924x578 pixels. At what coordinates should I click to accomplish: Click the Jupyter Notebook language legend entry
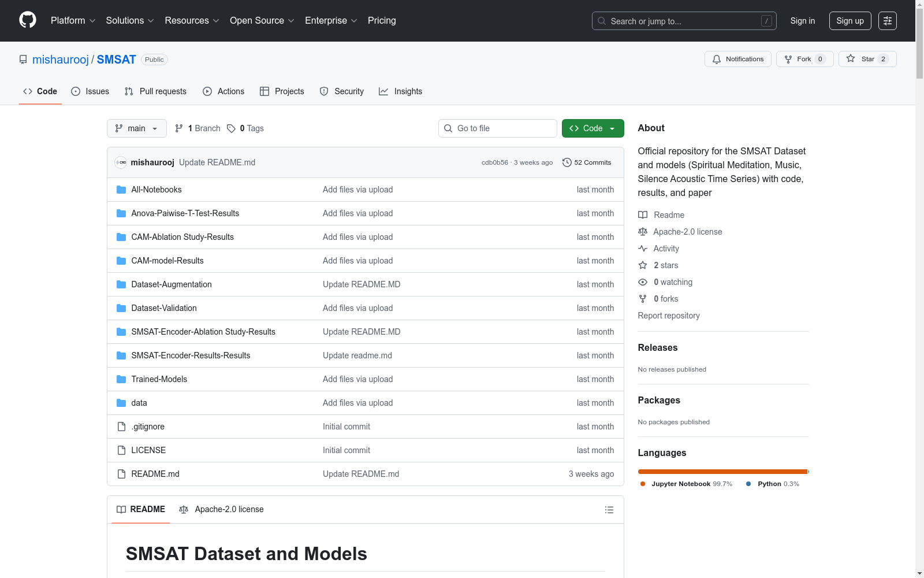tap(686, 484)
